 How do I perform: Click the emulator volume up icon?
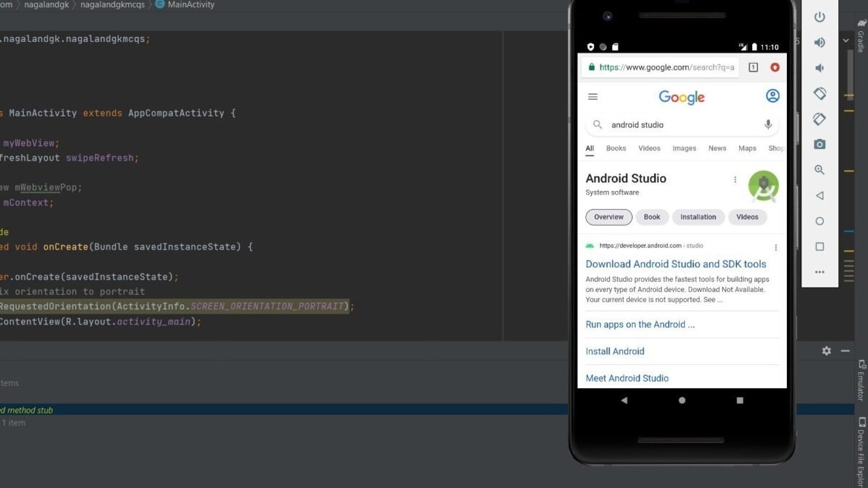pos(820,43)
